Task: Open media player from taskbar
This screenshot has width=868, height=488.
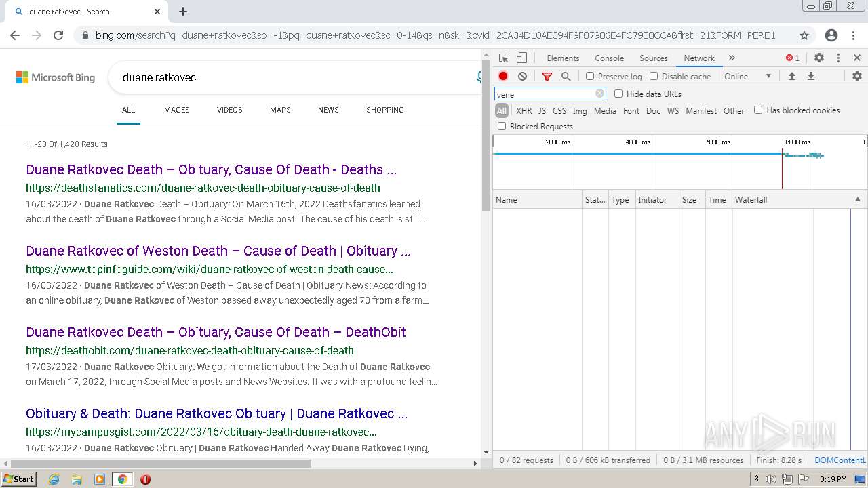Action: pos(100,479)
